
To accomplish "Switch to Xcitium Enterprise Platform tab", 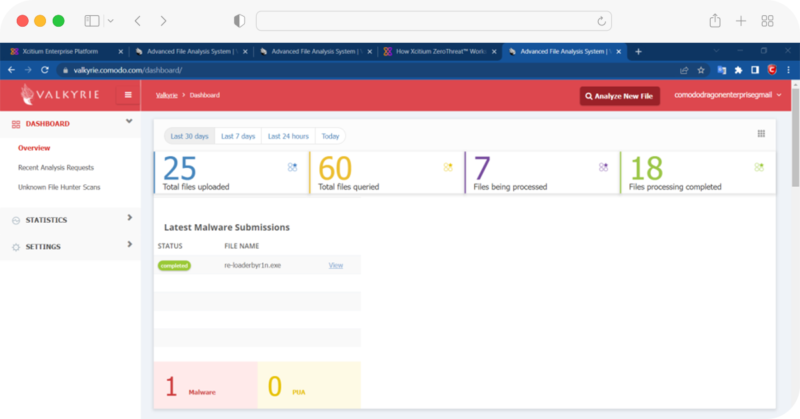I will [x=60, y=51].
